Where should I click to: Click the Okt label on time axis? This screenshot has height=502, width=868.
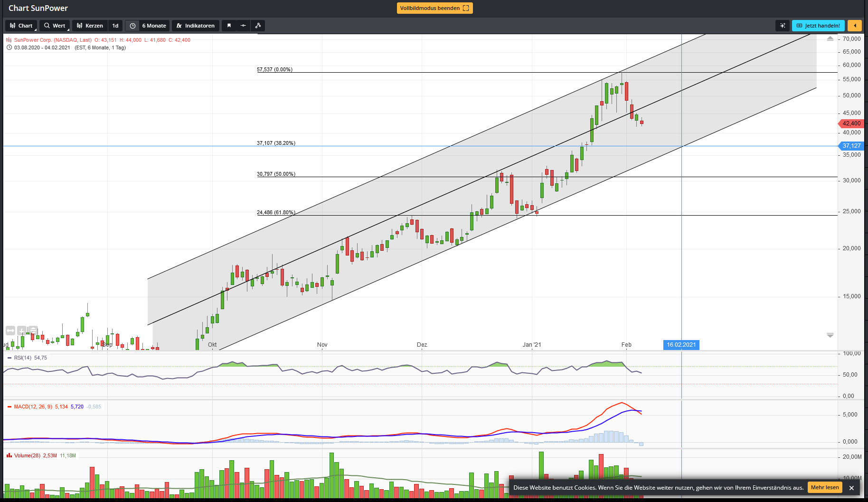[x=212, y=345]
